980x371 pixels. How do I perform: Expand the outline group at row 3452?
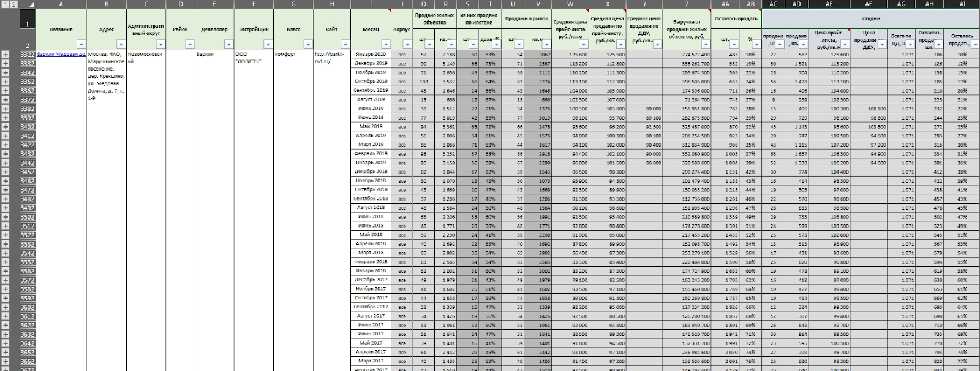[x=6, y=172]
